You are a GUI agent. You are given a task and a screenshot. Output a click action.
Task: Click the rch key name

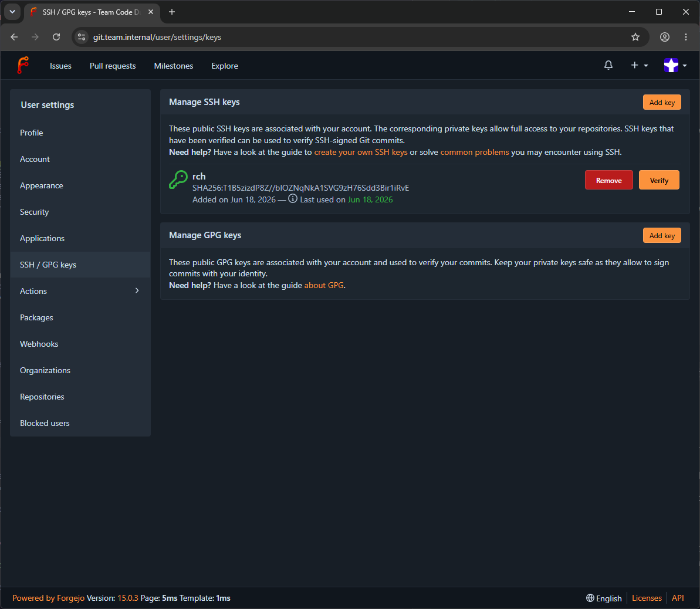(x=199, y=177)
